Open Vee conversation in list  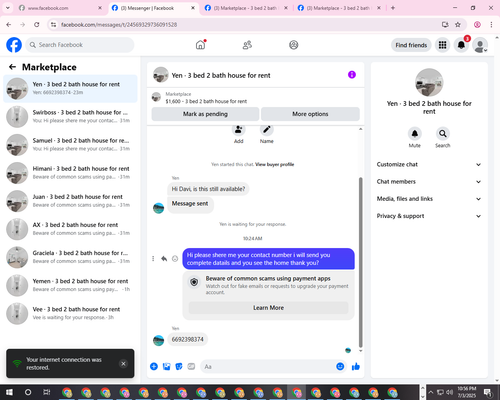70,314
